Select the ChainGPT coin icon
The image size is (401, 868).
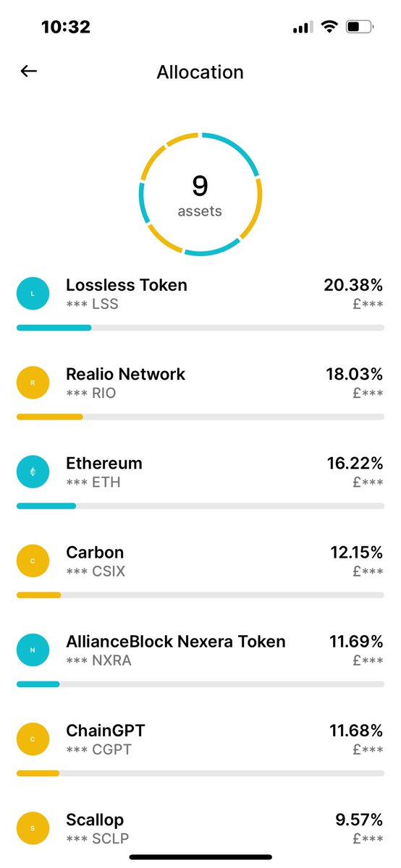coord(33,740)
